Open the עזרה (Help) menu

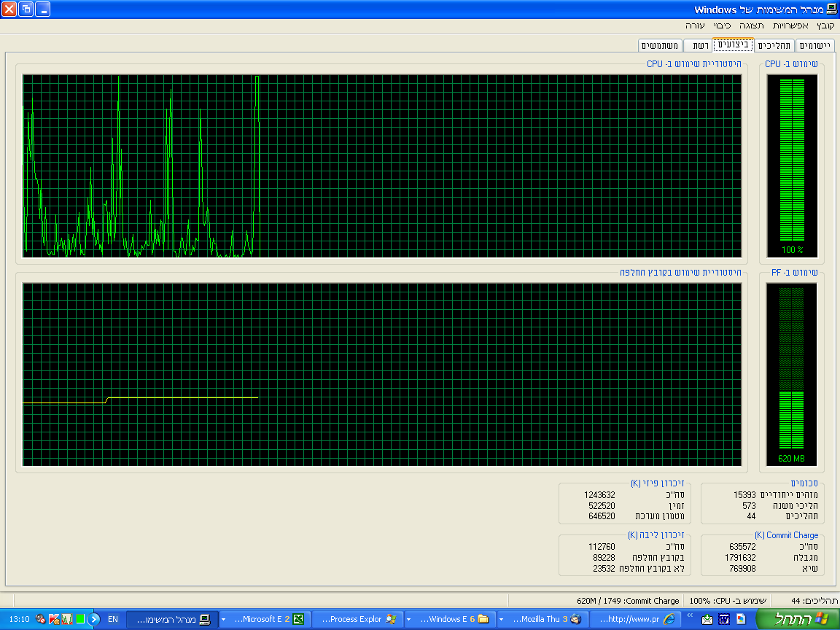695,26
